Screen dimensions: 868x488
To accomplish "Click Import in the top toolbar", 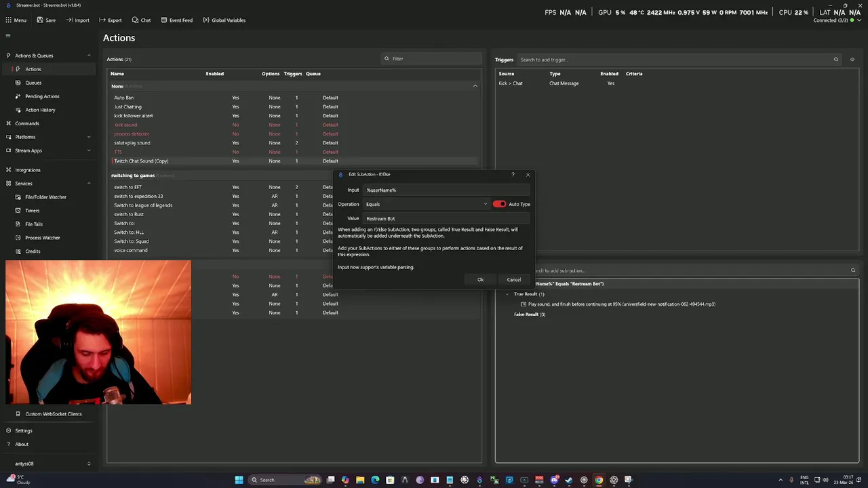I will (78, 20).
